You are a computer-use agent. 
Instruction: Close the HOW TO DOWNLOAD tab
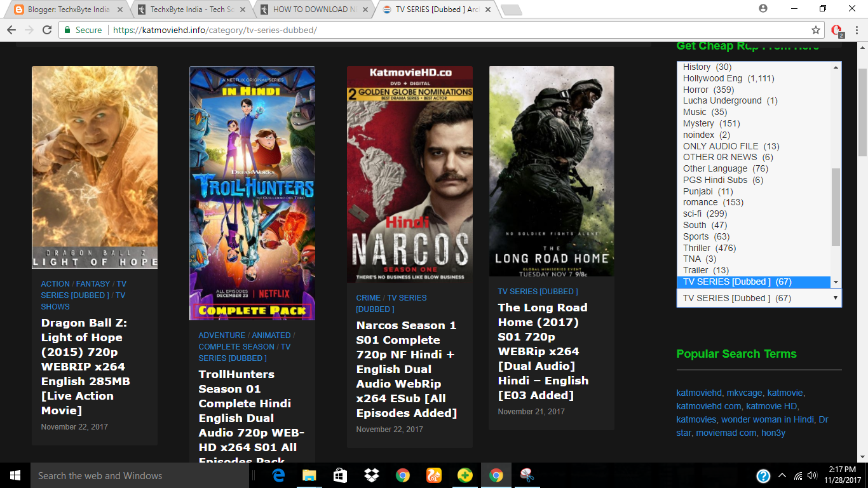[x=366, y=10]
